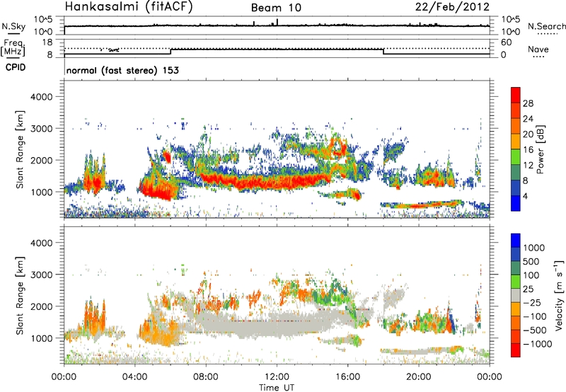Click the frequency step-down near 18:00
Screen dimensions: 566x392
(x=383, y=52)
